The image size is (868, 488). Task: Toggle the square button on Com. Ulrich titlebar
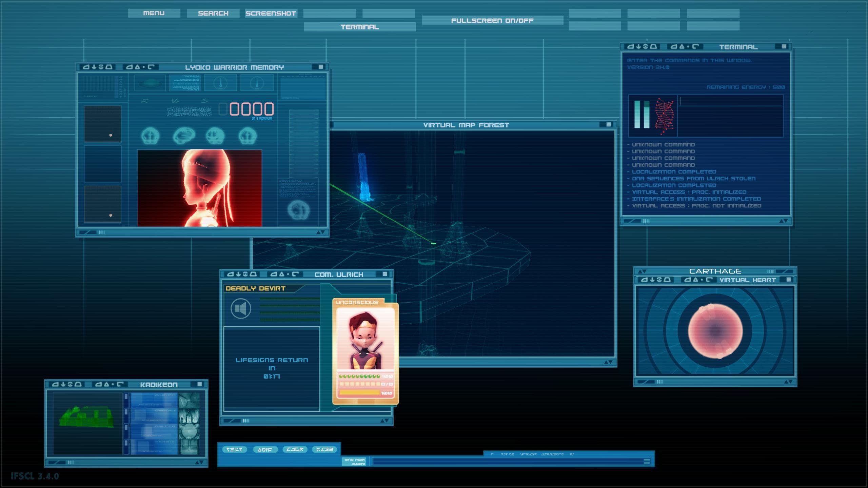click(385, 274)
